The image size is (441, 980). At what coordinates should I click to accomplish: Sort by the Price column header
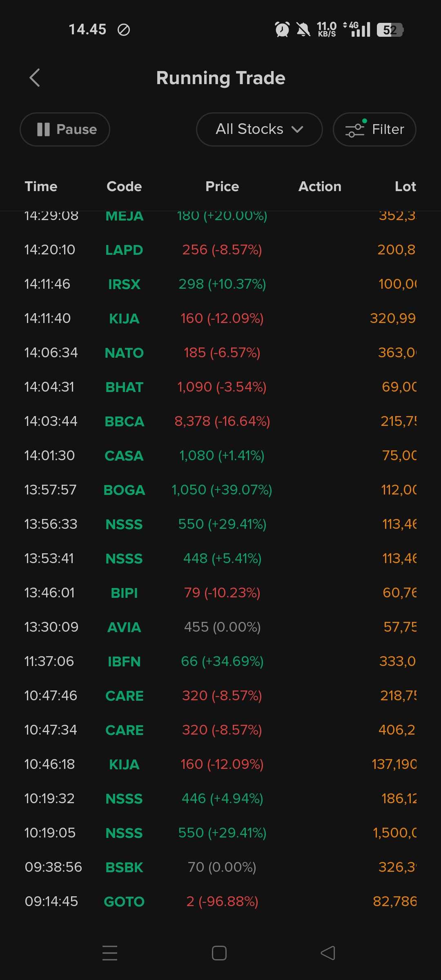coord(222,187)
